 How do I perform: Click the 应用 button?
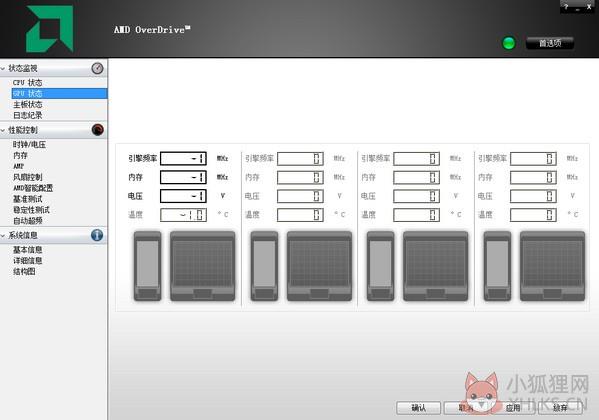(513, 408)
